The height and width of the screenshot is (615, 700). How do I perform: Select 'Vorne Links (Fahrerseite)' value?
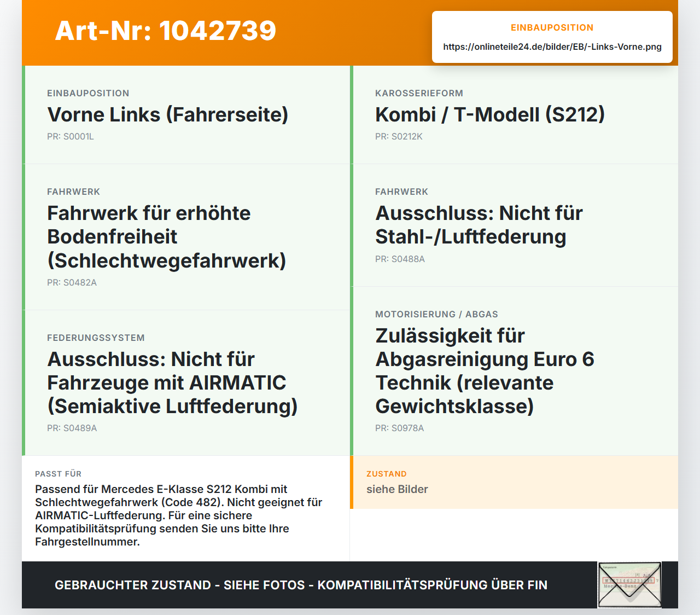(168, 114)
